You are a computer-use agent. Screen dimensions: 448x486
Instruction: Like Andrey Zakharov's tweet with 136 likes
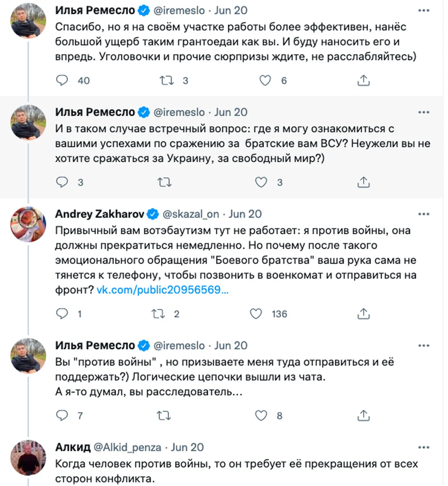[256, 314]
